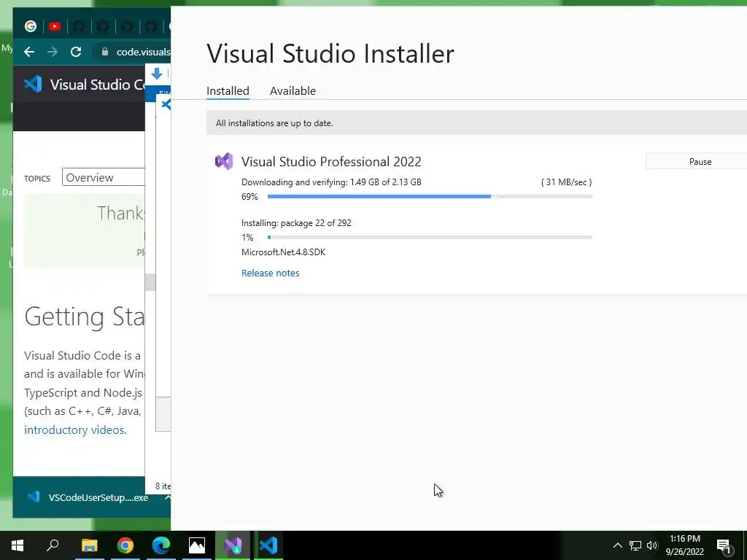Reload the page in the browser

(x=76, y=52)
